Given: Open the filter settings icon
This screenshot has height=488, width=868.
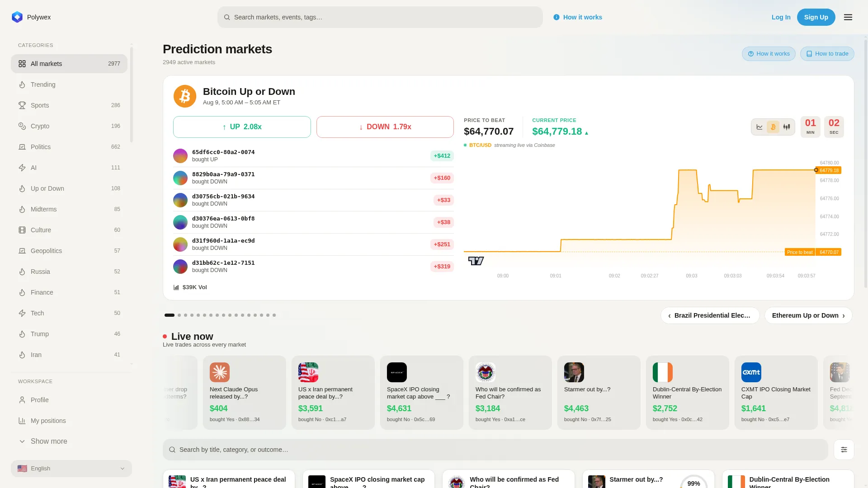Looking at the screenshot, I should (x=844, y=450).
